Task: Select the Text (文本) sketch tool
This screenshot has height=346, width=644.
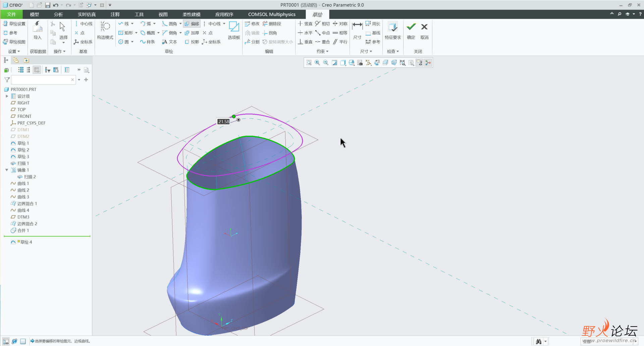Action: click(x=169, y=42)
